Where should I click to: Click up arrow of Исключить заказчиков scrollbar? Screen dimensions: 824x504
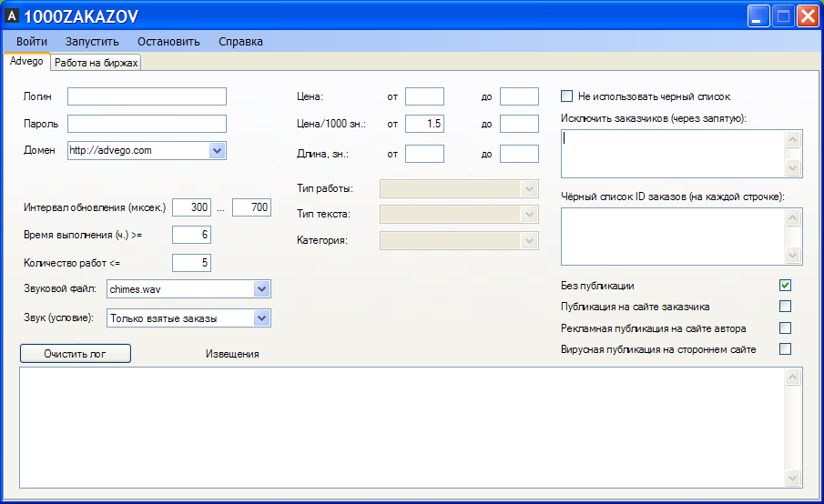792,140
